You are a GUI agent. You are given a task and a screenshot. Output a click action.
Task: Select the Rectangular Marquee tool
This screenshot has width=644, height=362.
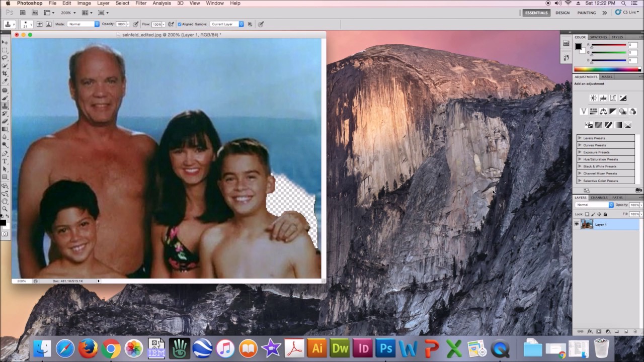pyautogui.click(x=5, y=50)
